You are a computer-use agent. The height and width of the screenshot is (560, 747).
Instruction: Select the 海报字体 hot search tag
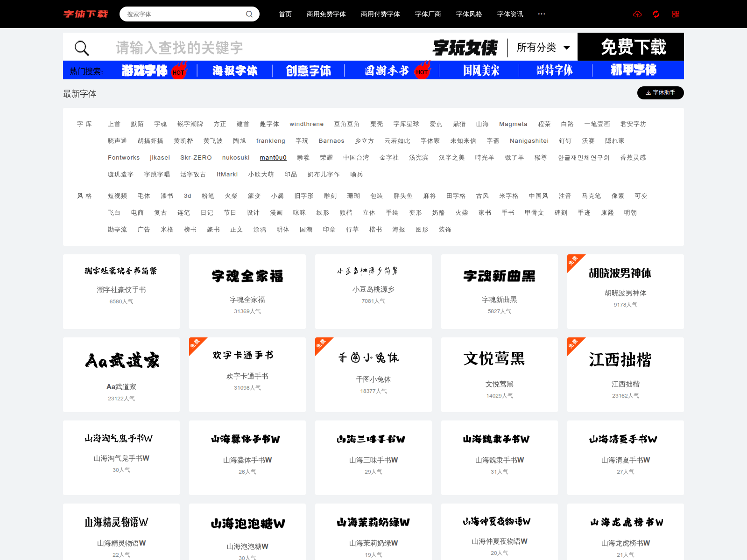point(235,70)
